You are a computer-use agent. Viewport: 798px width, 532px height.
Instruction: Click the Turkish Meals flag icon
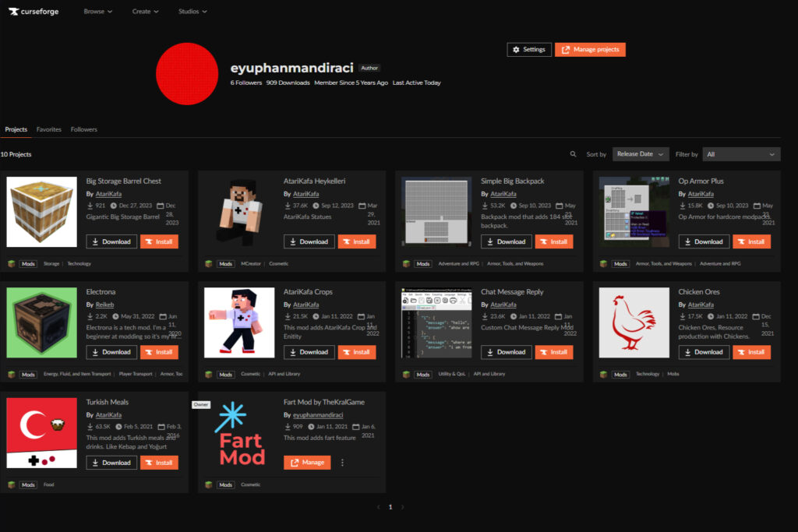click(41, 433)
